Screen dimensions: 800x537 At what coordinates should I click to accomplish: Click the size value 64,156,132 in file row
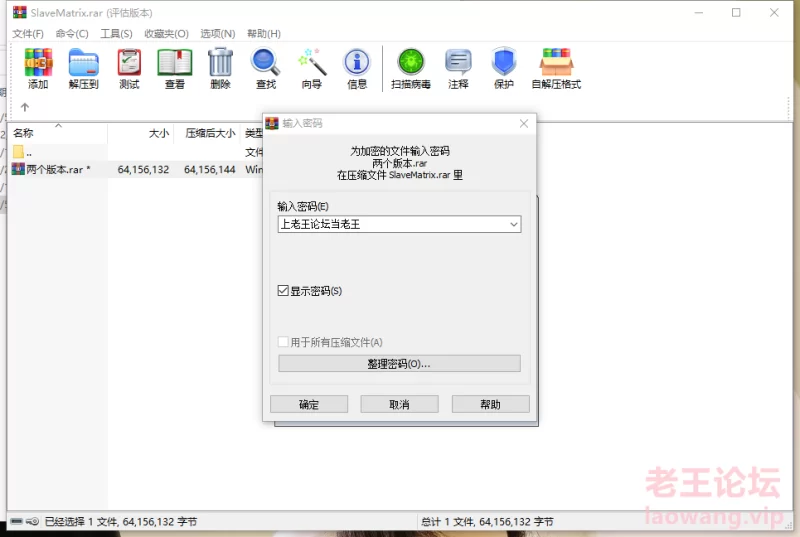click(x=143, y=169)
